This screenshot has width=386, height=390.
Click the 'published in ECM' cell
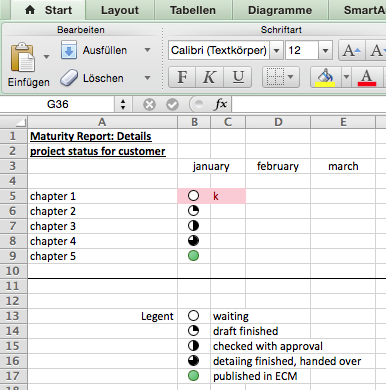point(255,376)
